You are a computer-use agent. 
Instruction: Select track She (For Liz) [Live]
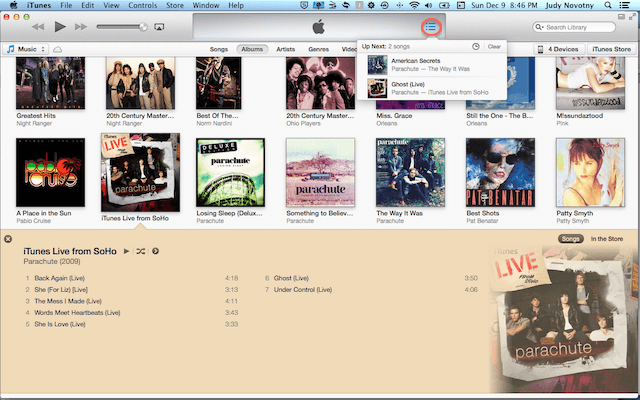click(x=131, y=289)
